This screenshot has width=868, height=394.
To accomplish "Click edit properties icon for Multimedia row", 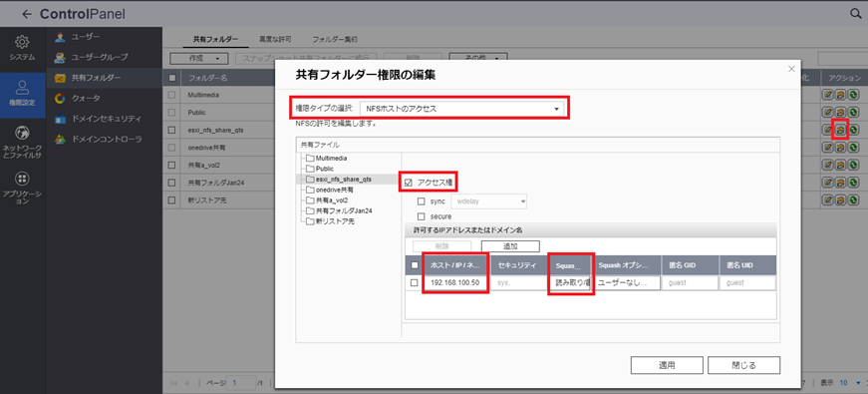I will (827, 95).
